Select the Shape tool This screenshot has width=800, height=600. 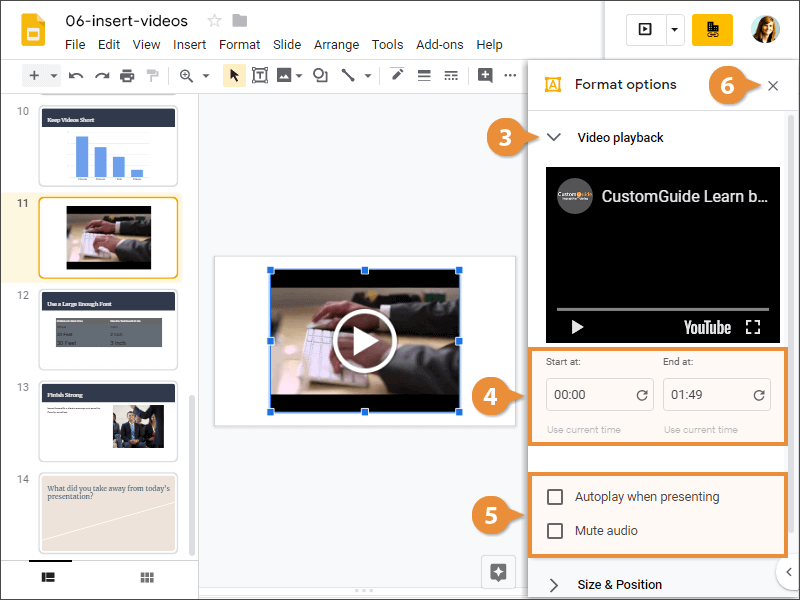pyautogui.click(x=318, y=75)
